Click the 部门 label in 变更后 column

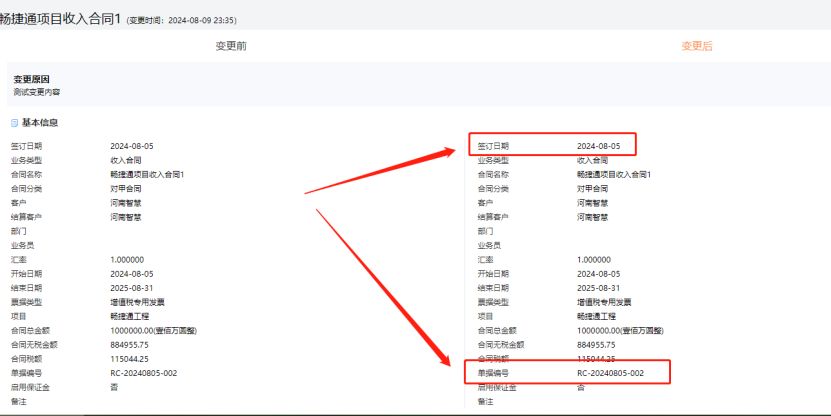(x=485, y=232)
